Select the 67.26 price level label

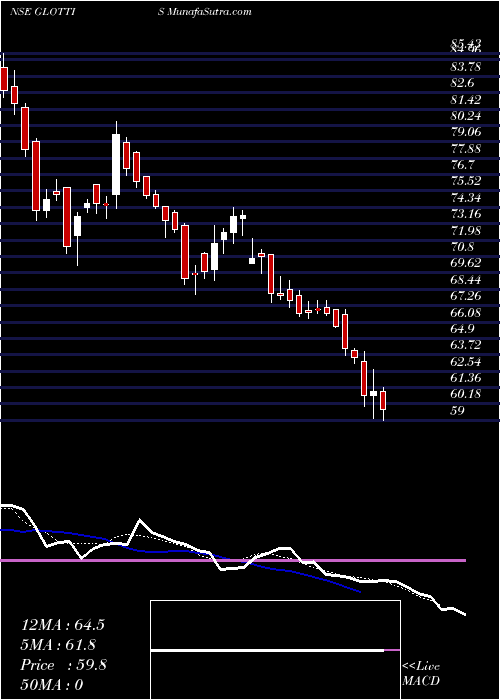tap(466, 296)
